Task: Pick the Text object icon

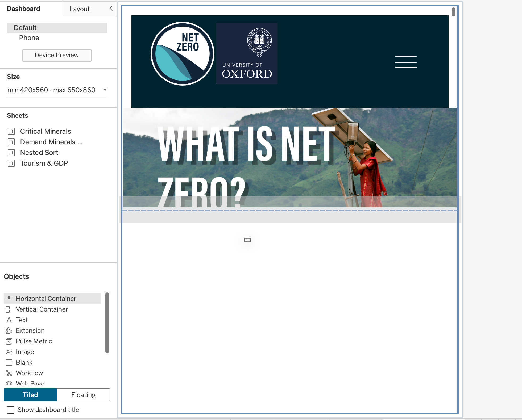Action: point(9,320)
